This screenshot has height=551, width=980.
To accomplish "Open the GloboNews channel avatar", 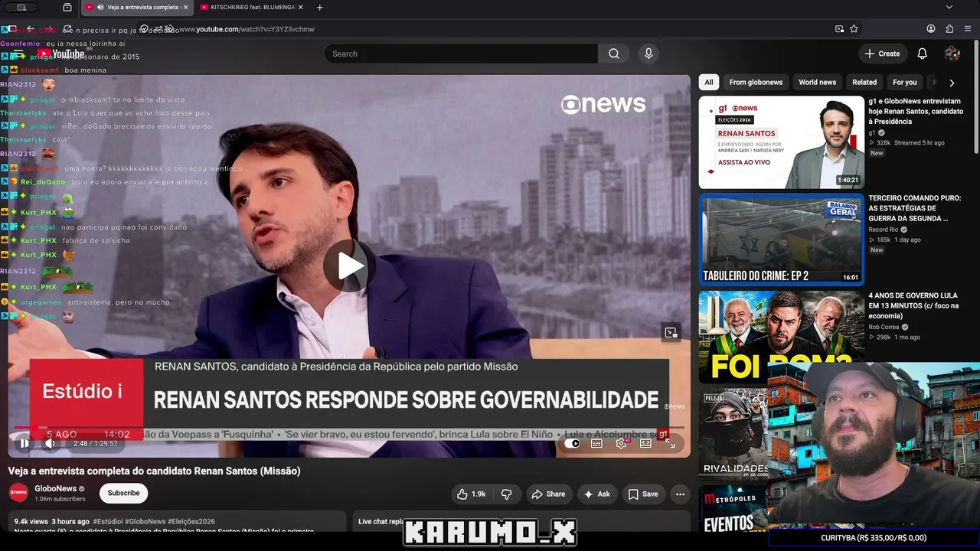I will click(x=18, y=493).
